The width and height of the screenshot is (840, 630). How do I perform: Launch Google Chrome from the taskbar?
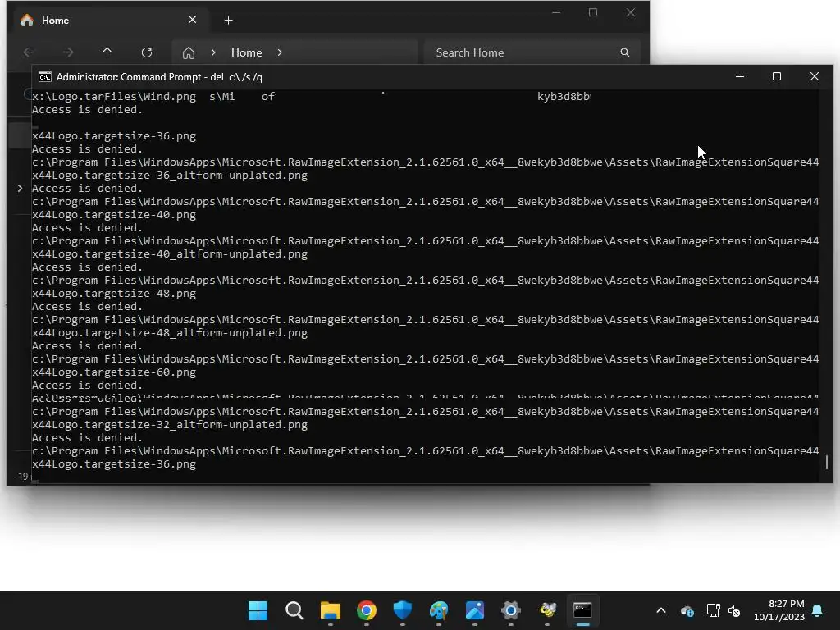(x=367, y=610)
